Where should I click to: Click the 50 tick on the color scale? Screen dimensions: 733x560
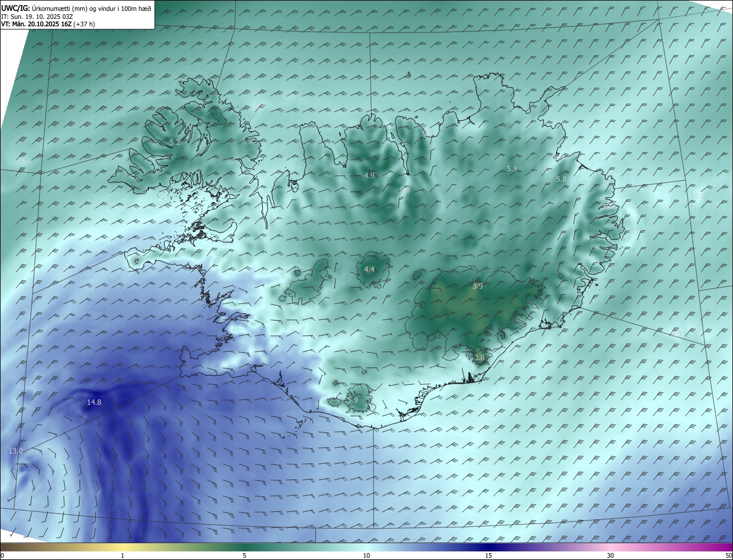pyautogui.click(x=728, y=555)
